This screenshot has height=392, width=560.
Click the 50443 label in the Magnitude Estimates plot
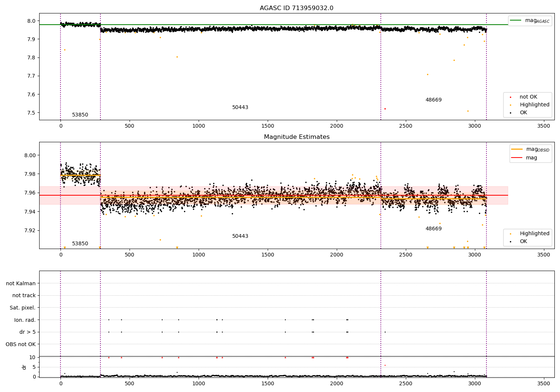240,236
